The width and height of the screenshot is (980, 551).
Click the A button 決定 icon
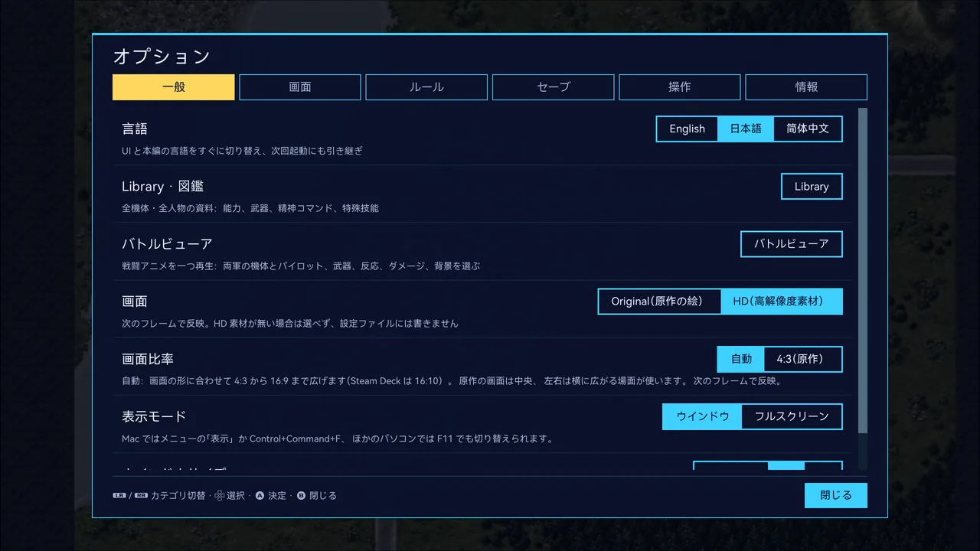[x=260, y=496]
